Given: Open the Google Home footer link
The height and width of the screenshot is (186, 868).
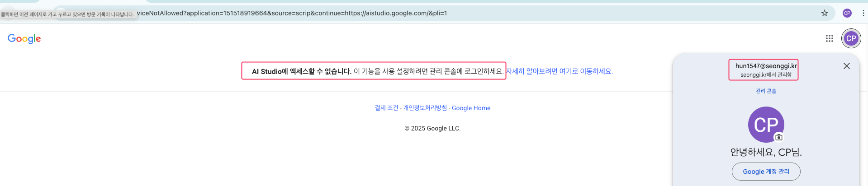Looking at the screenshot, I should (471, 108).
